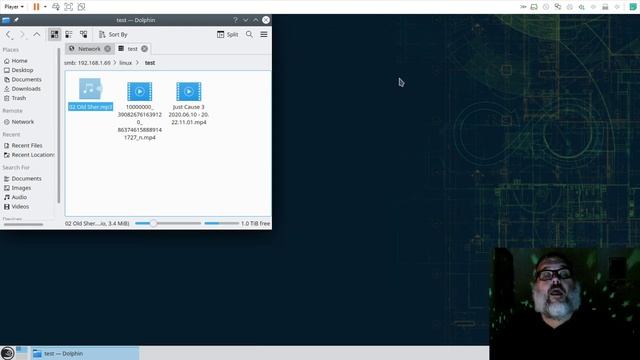Select the 02 Old Sher mp3 file
Screen dimensions: 640x360
coord(90,94)
